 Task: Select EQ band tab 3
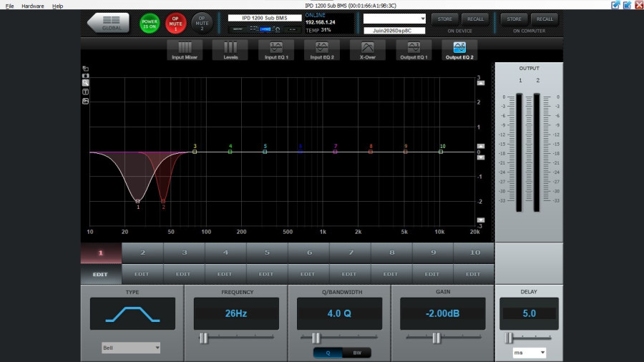(x=184, y=253)
